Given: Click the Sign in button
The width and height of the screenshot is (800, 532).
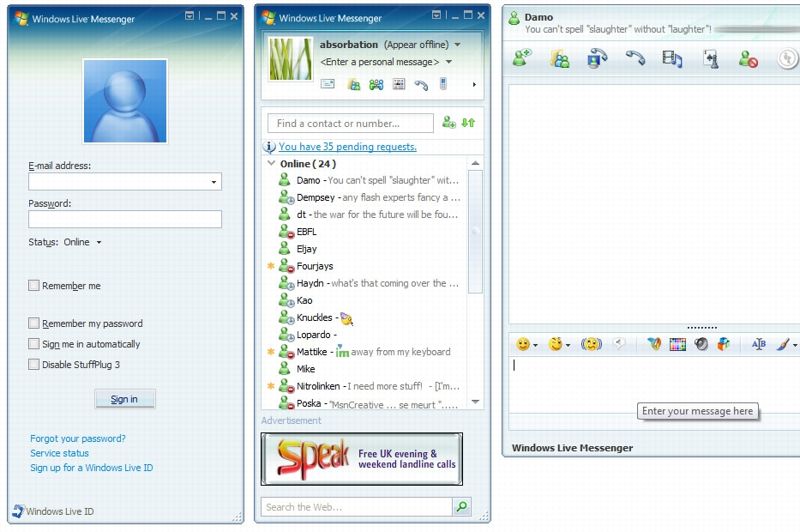Looking at the screenshot, I should click(x=124, y=399).
